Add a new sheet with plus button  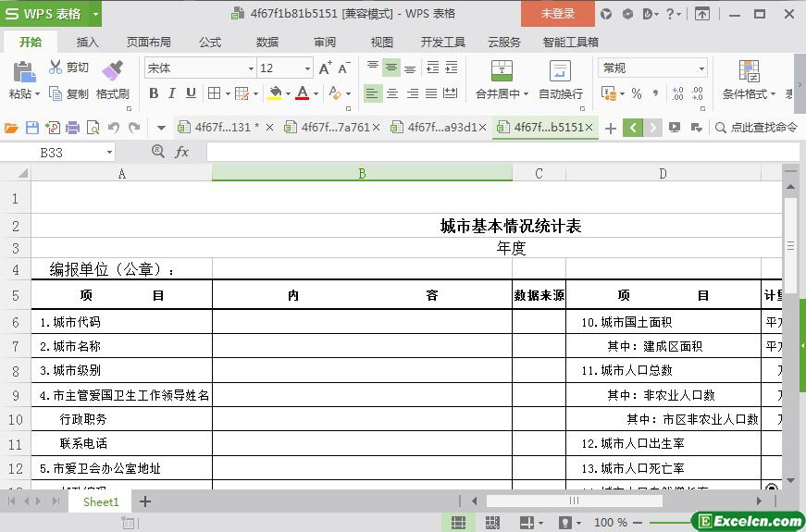pyautogui.click(x=145, y=501)
